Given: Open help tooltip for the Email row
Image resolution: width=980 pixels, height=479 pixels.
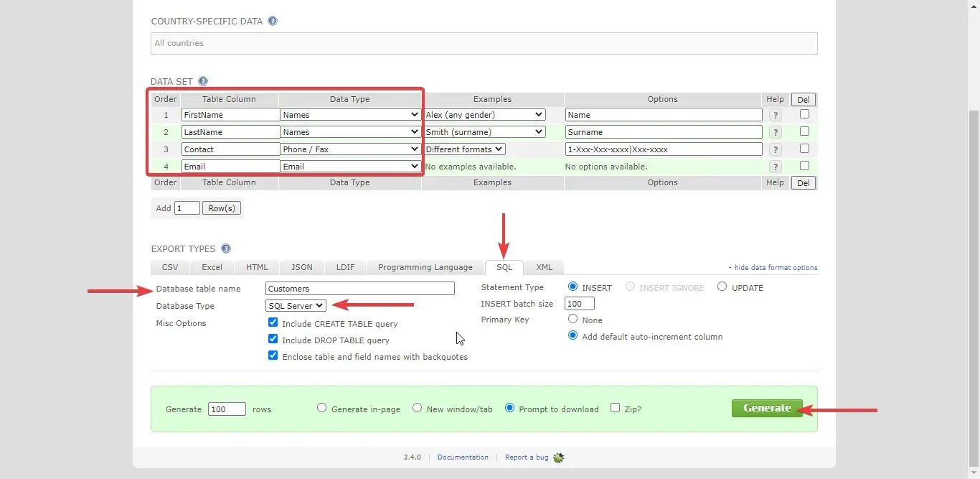Looking at the screenshot, I should (x=775, y=166).
